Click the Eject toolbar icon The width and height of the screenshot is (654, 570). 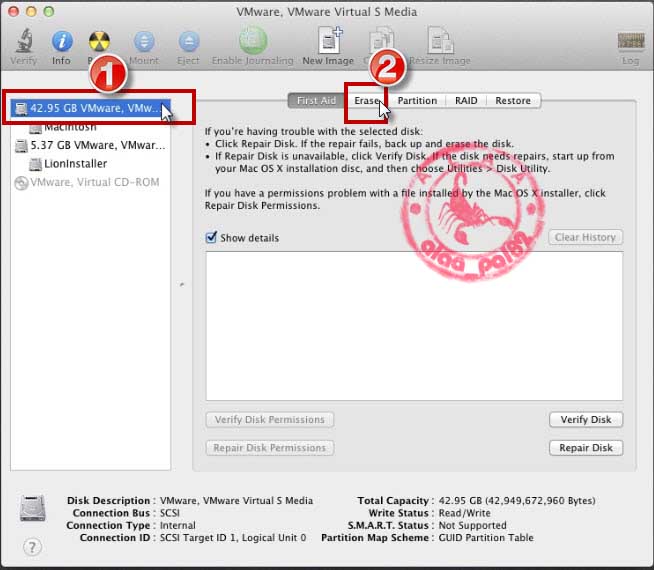click(189, 42)
